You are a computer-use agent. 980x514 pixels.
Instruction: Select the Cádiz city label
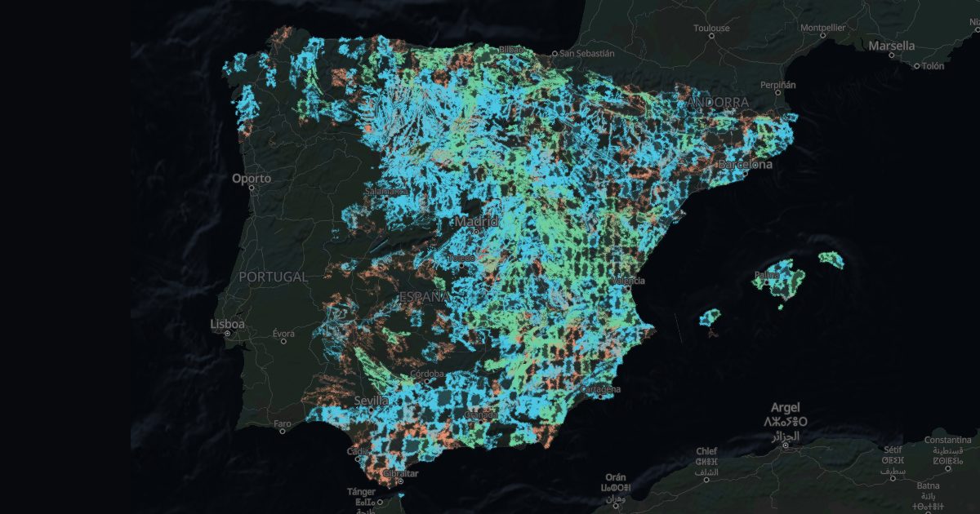point(358,451)
